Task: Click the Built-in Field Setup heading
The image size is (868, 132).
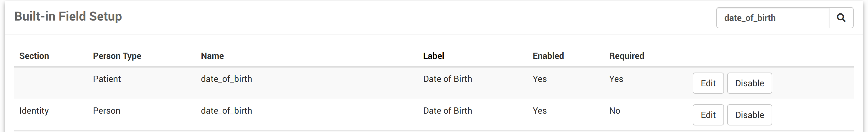Action: (68, 16)
